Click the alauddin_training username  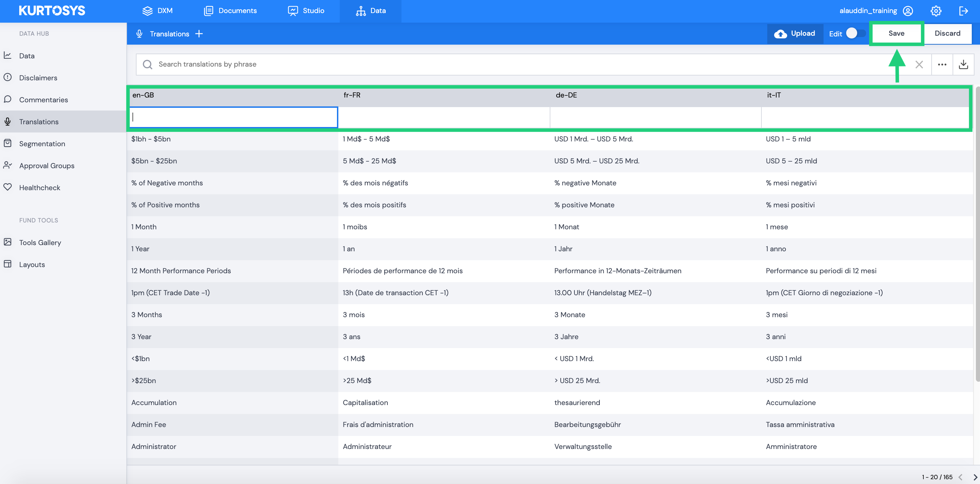pos(868,11)
